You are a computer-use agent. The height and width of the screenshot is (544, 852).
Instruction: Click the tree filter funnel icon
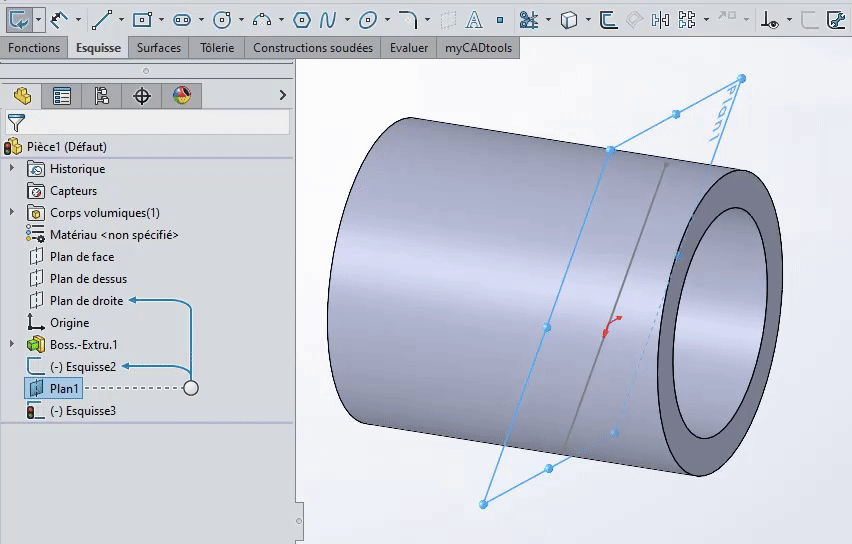pyautogui.click(x=16, y=123)
